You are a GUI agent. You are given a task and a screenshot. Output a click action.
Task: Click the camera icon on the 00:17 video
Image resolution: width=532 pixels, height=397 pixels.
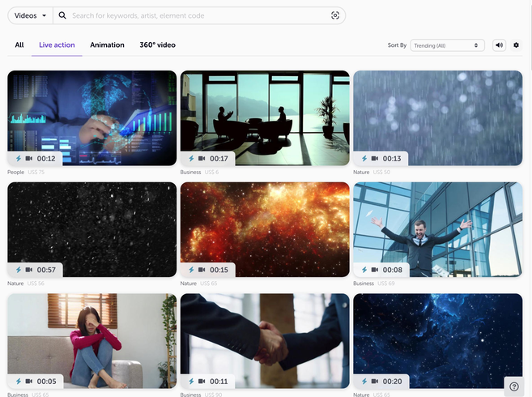point(202,158)
